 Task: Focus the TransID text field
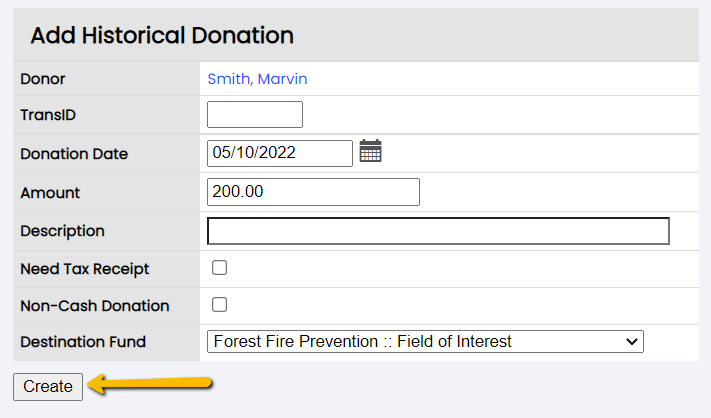(x=255, y=115)
